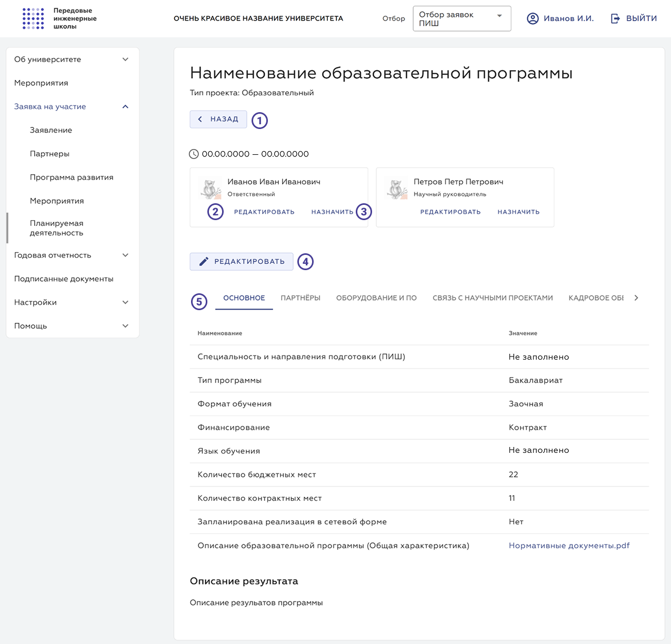Open Партнеры in the sidebar
The height and width of the screenshot is (644, 671).
[49, 154]
